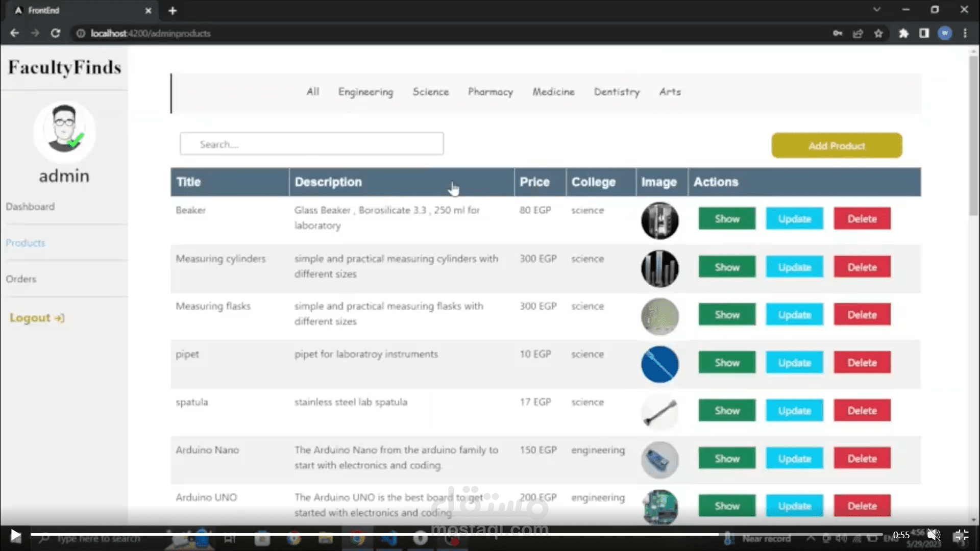The image size is (980, 551).
Task: Switch to the Pharmacy category filter
Action: (490, 92)
